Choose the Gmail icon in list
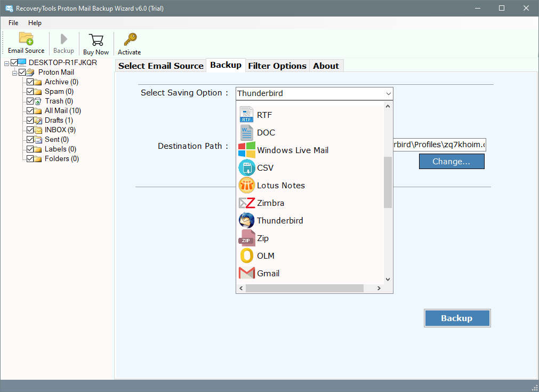 coord(246,274)
